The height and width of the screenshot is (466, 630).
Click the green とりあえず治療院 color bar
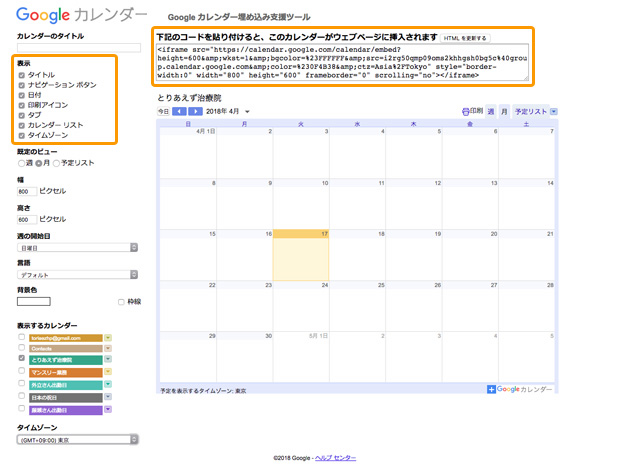point(66,360)
